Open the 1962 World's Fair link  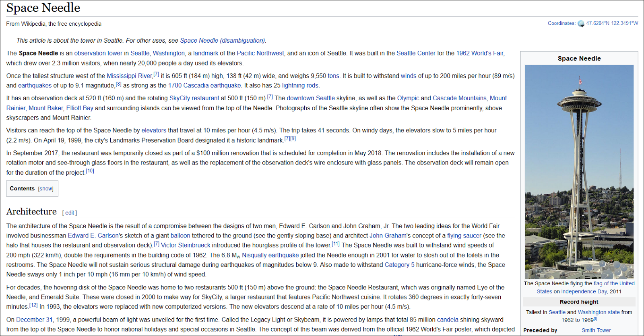point(480,53)
